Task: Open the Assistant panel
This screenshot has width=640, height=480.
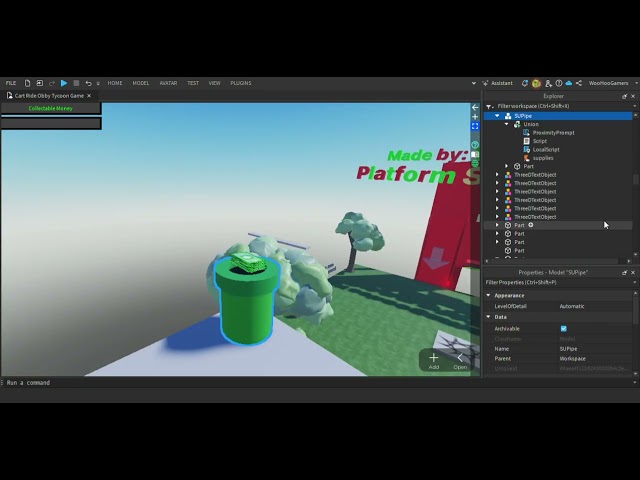Action: click(x=498, y=83)
